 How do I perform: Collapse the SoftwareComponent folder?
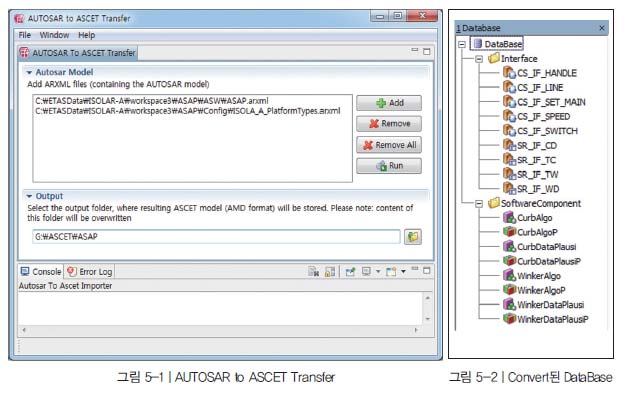click(x=479, y=204)
